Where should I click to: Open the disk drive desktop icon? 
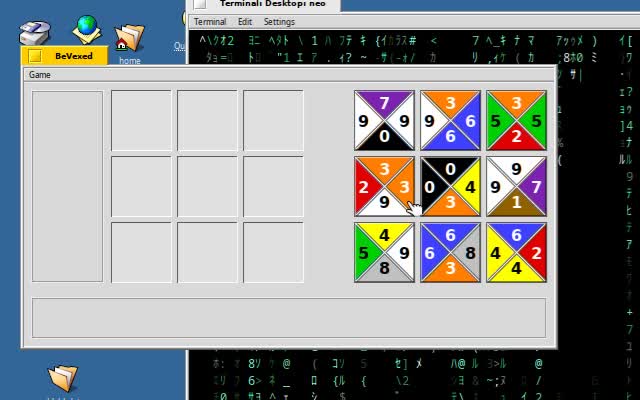35,33
